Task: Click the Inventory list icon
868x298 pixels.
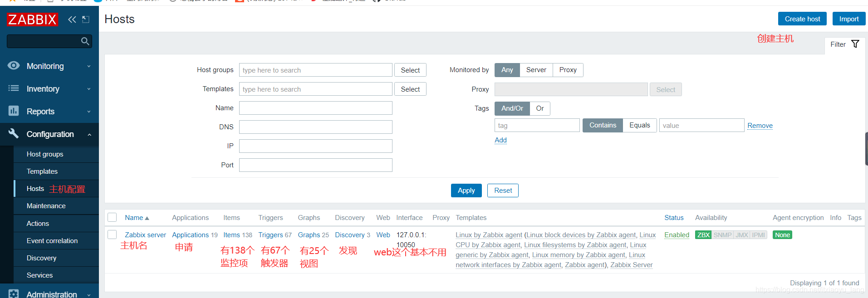Action: (14, 88)
